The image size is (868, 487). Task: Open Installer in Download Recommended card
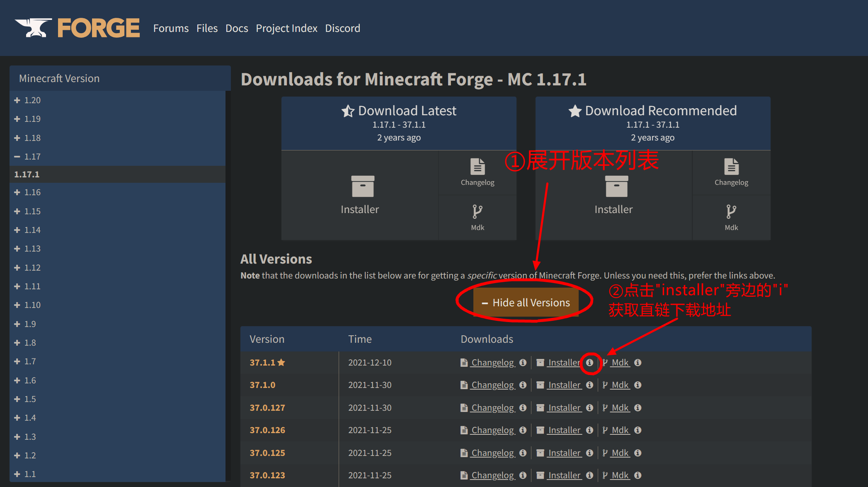[x=613, y=195]
